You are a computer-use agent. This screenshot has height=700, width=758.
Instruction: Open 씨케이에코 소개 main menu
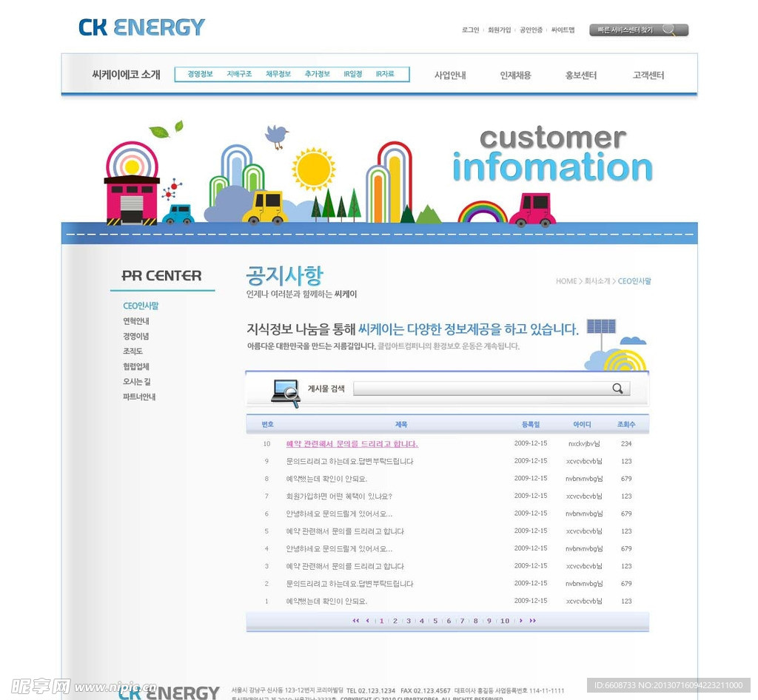click(126, 75)
